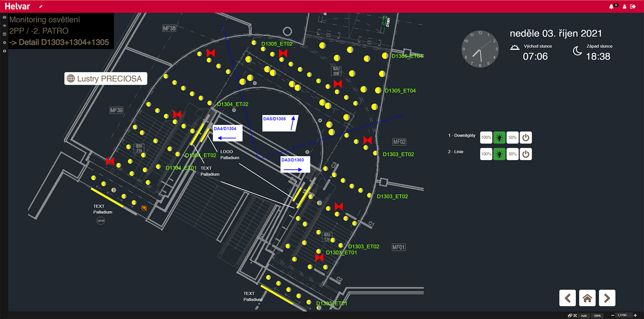This screenshot has width=644, height=319.
Task: Open the Lustry PRECIOSA link
Action: [x=105, y=79]
